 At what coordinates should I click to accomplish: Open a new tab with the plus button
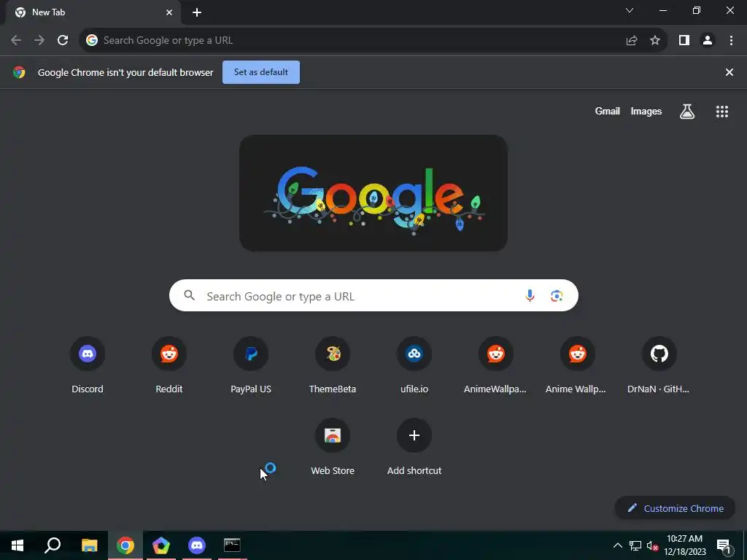[x=197, y=13]
